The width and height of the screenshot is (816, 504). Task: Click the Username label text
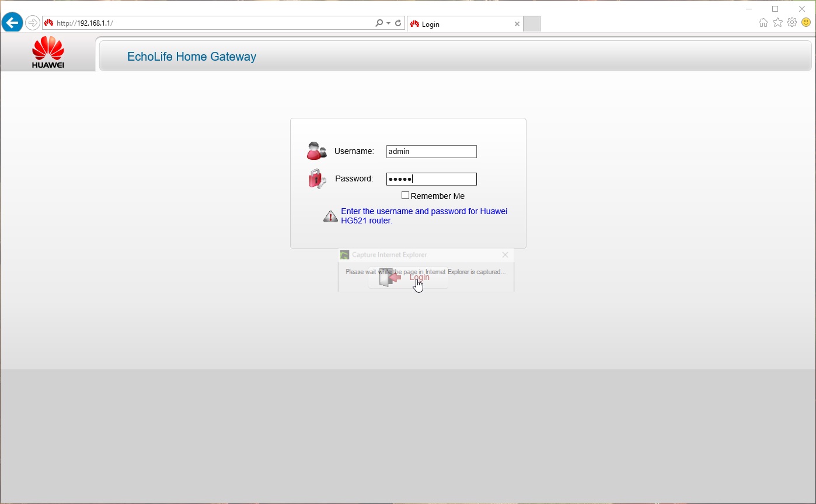coord(354,151)
